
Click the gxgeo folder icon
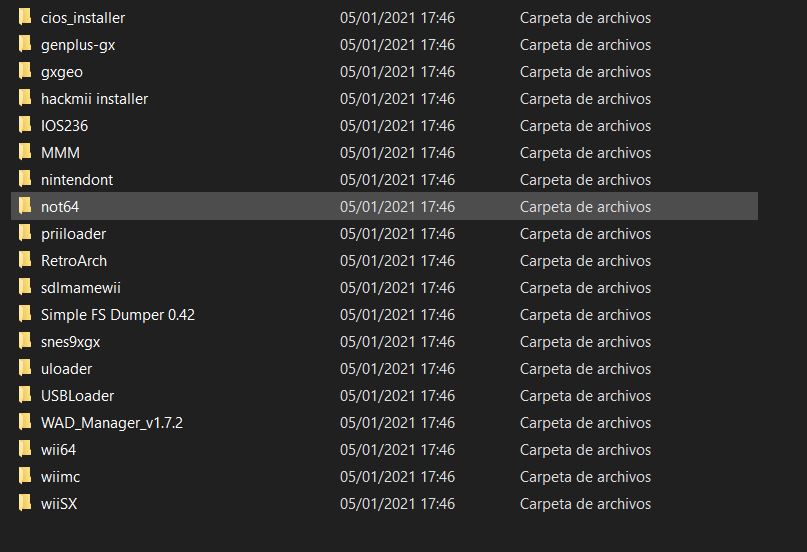(25, 72)
